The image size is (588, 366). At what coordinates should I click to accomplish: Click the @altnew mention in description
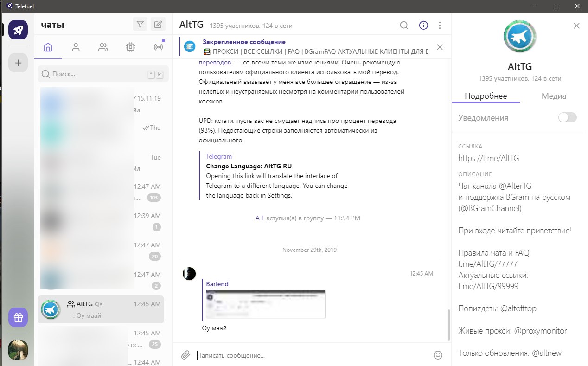pos(546,353)
